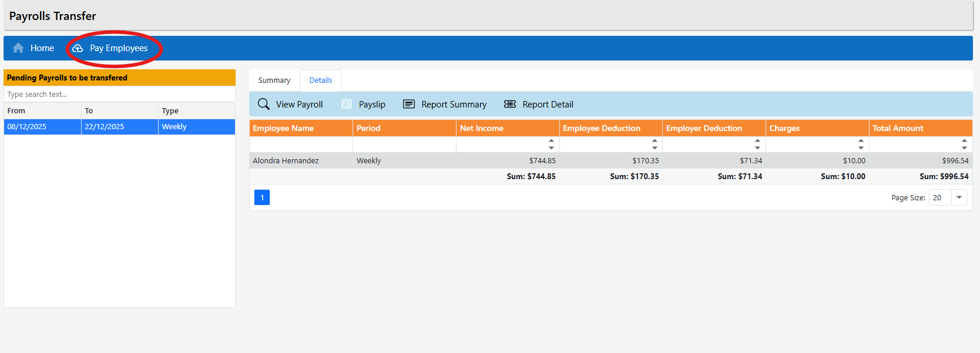Click the Report Detail icon
Screen dimensions: 980x353
(510, 104)
